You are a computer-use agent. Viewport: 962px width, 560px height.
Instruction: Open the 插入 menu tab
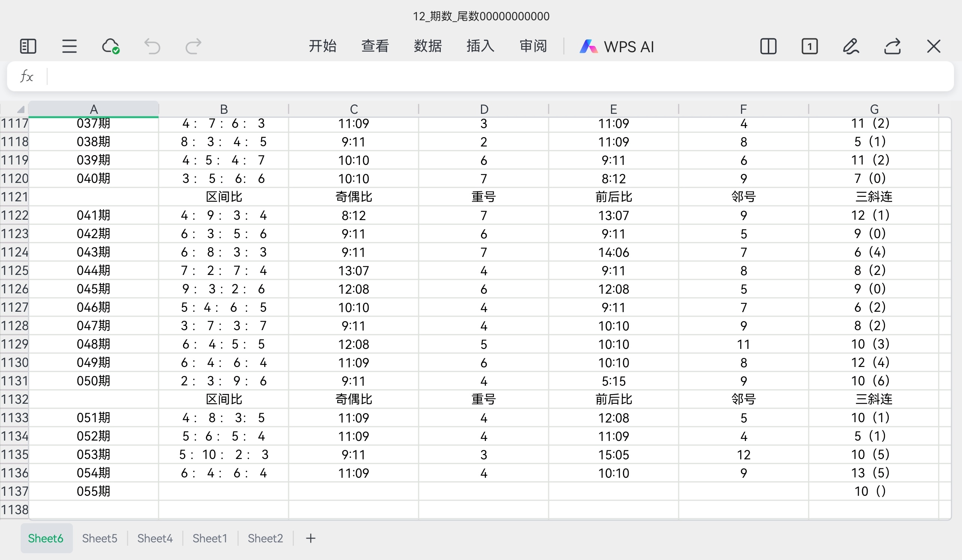click(x=480, y=46)
